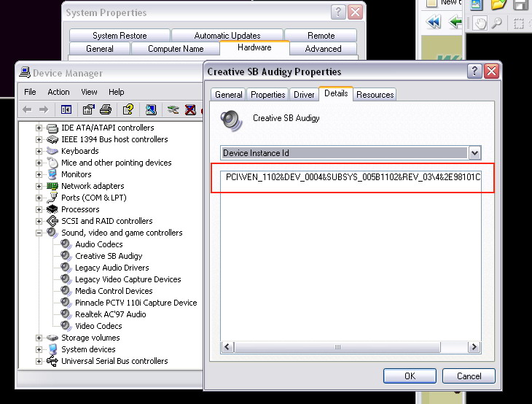Click the Forward arrow in Device Manager toolbar
This screenshot has height=404, width=532.
tap(44, 109)
